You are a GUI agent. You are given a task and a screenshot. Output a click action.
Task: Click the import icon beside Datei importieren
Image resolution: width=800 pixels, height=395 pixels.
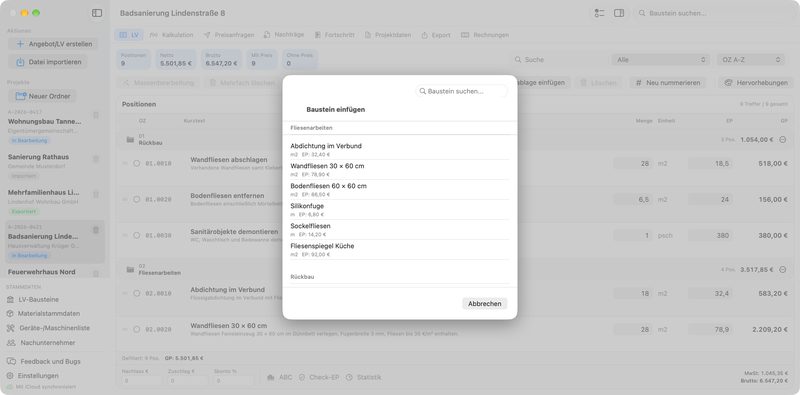[20, 62]
